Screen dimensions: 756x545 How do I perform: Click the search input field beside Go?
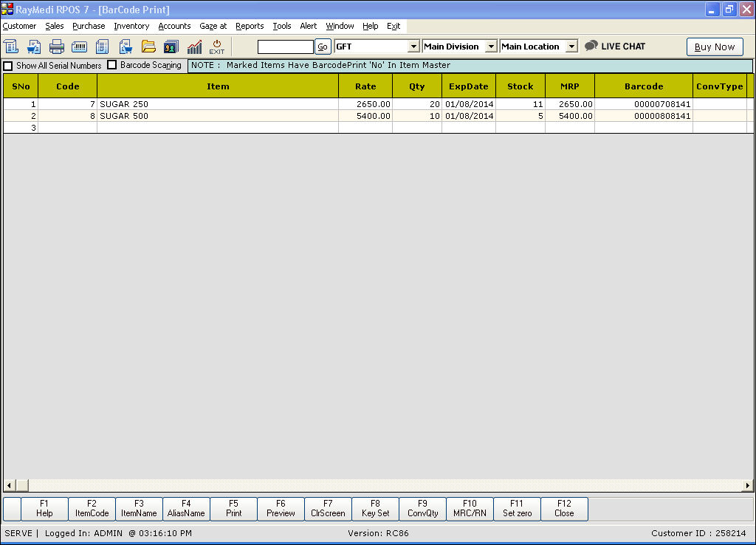(x=286, y=47)
